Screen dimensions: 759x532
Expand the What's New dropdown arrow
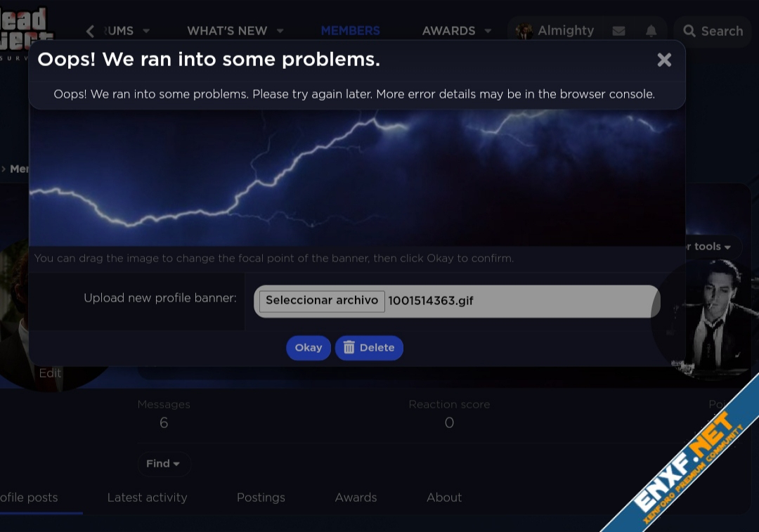280,31
